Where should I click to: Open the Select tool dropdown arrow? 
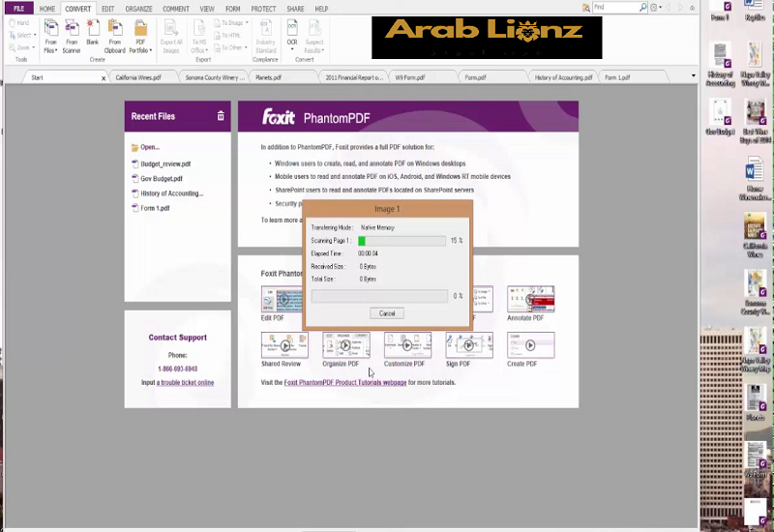(x=35, y=35)
